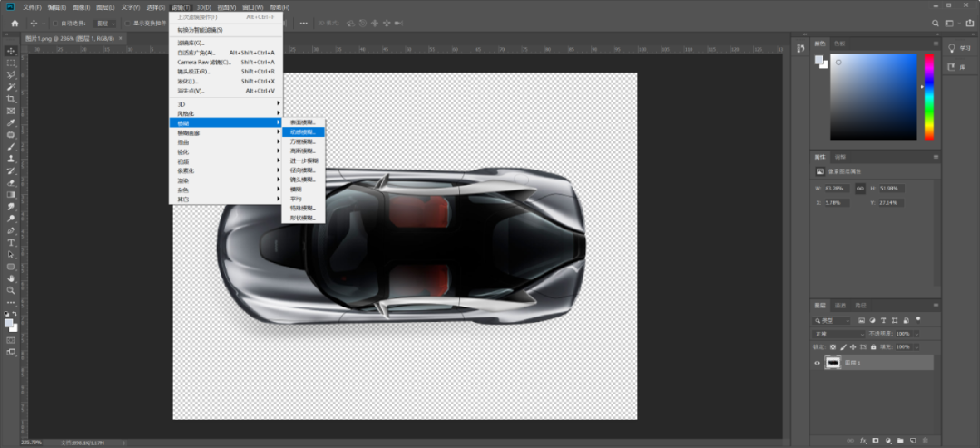Open layer filter type dropdown

pos(832,320)
